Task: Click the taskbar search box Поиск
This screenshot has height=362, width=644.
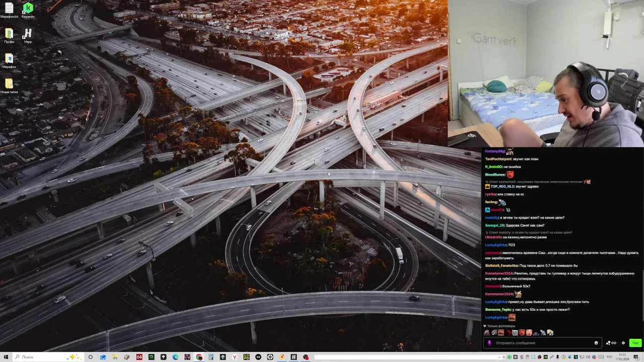Action: click(47, 357)
